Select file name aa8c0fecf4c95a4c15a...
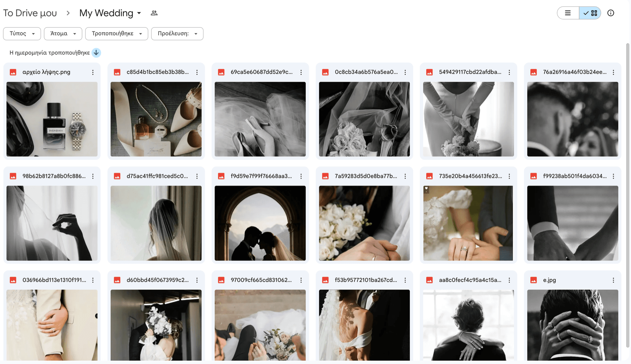The width and height of the screenshot is (631, 364). pos(470,280)
